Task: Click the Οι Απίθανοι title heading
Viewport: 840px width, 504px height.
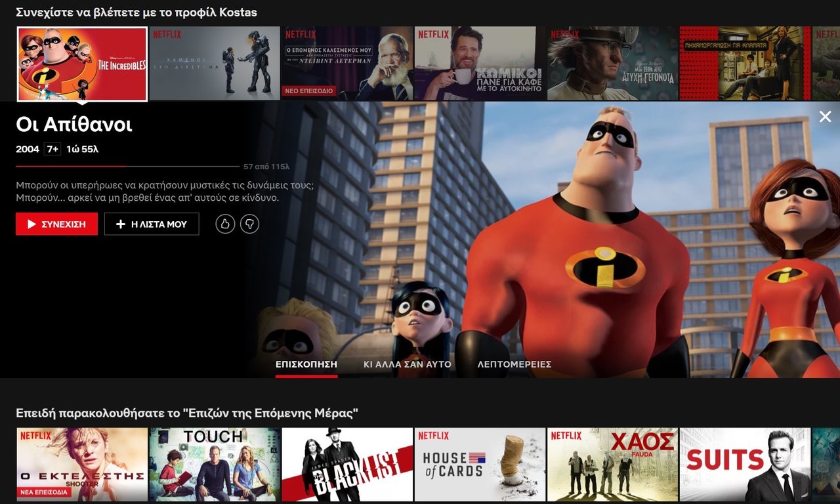Action: (74, 125)
